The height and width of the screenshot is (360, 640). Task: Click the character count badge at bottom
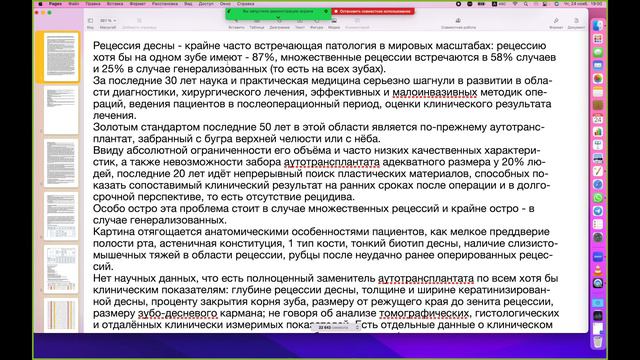tap(336, 327)
